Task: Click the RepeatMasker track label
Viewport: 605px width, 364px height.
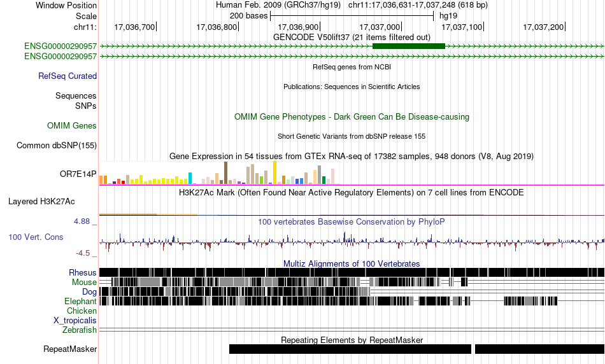Action: coord(70,349)
